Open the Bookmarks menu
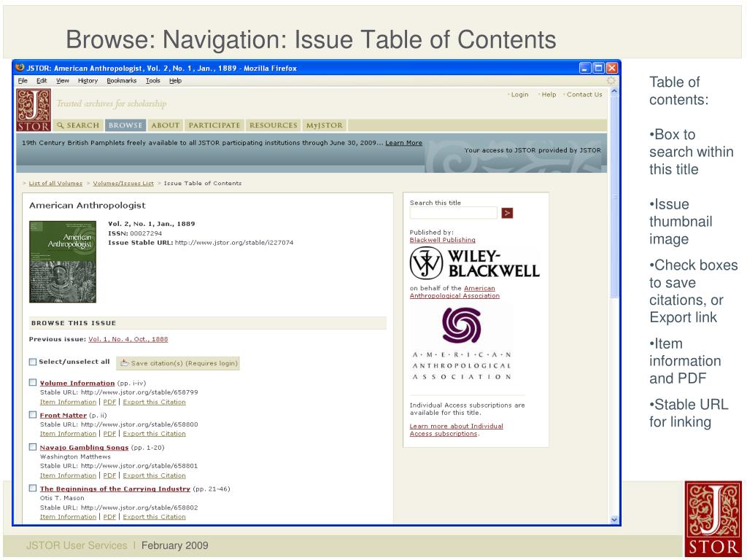Viewport: 747px width, 560px height. pos(122,80)
